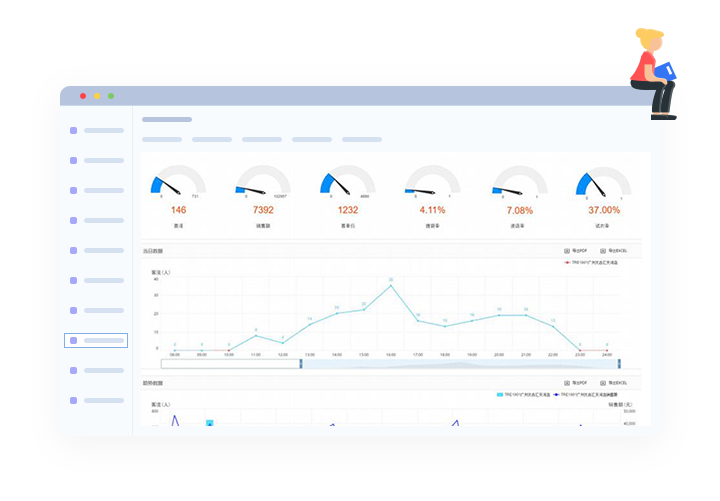Click the left handle of the chart zoom slider

click(x=301, y=364)
